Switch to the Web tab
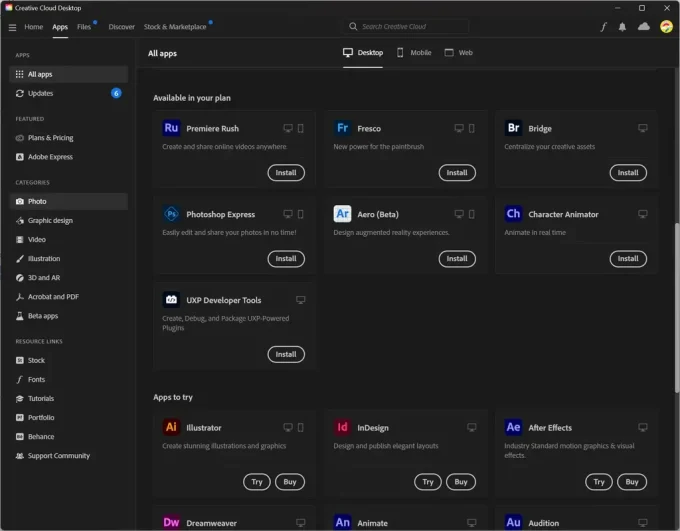The height and width of the screenshot is (531, 680). pyautogui.click(x=458, y=52)
